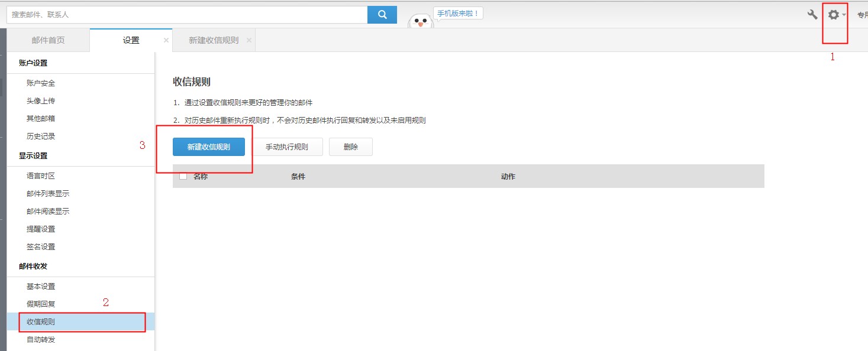Screen dimensions: 868x351
Task: Select 头像上传 in the settings sidebar
Action: click(41, 101)
